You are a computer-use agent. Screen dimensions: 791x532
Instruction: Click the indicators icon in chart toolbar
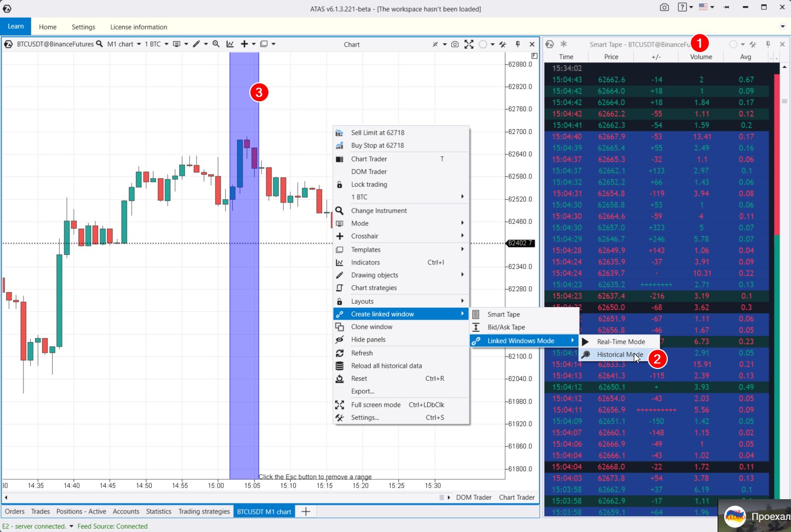point(230,44)
